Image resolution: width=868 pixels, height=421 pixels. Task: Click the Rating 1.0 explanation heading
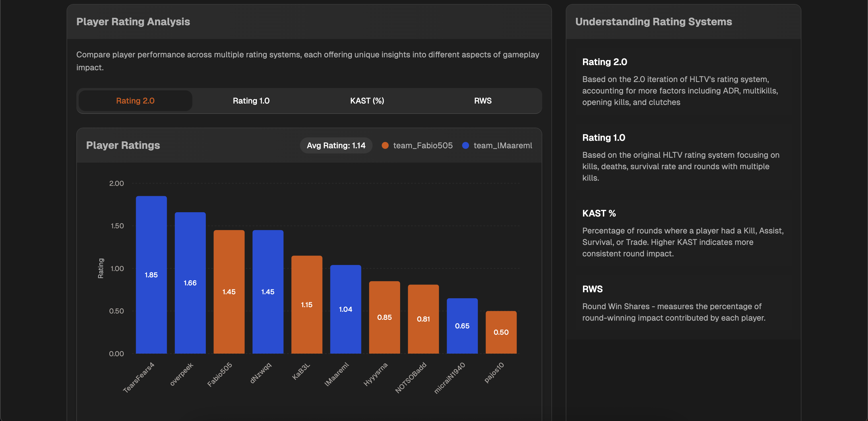[x=603, y=138]
